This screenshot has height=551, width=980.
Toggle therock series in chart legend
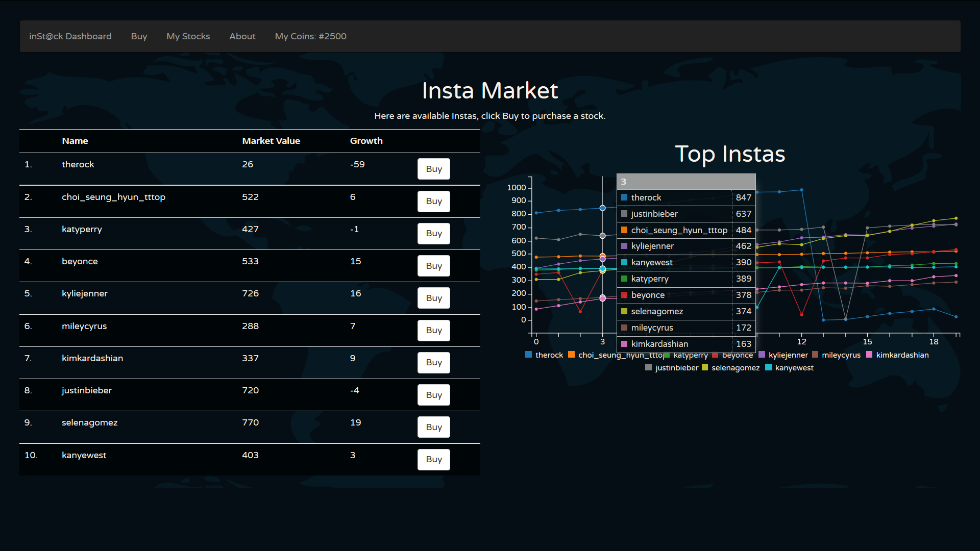544,355
